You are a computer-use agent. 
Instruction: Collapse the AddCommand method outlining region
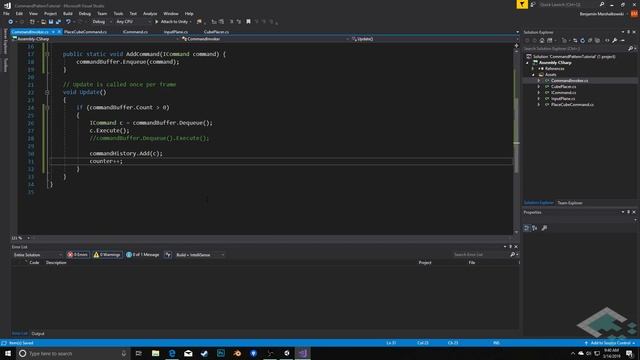tap(47, 54)
